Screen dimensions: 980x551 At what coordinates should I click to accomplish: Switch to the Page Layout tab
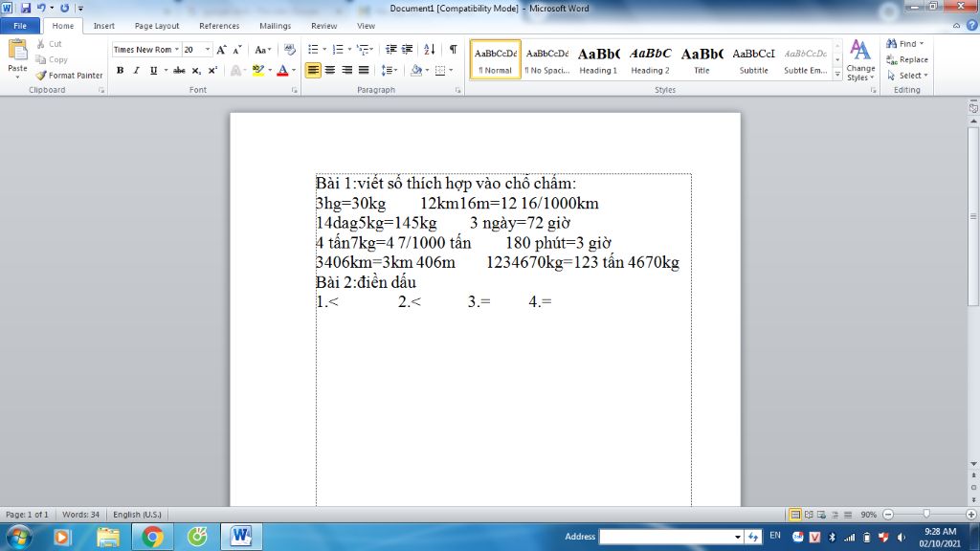coord(157,26)
